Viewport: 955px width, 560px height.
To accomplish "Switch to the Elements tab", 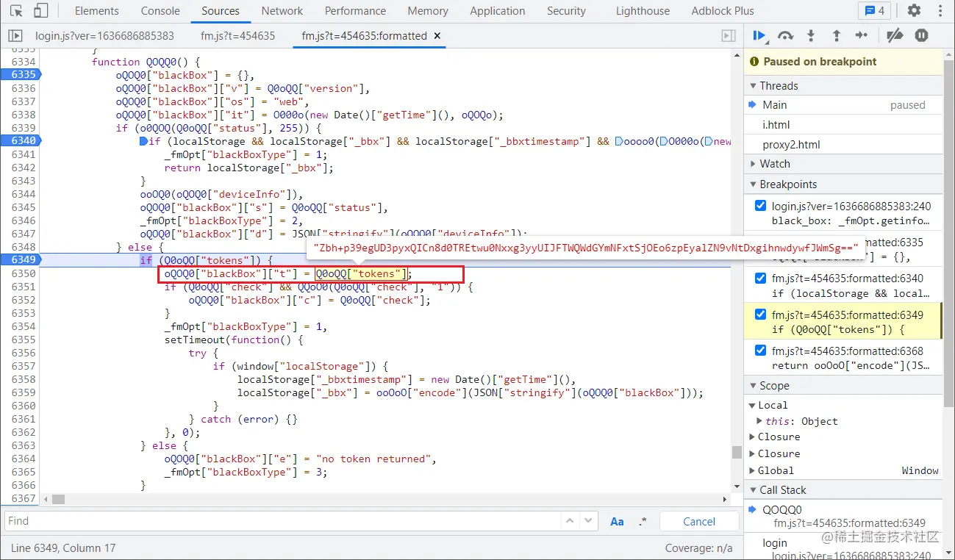I will point(96,11).
